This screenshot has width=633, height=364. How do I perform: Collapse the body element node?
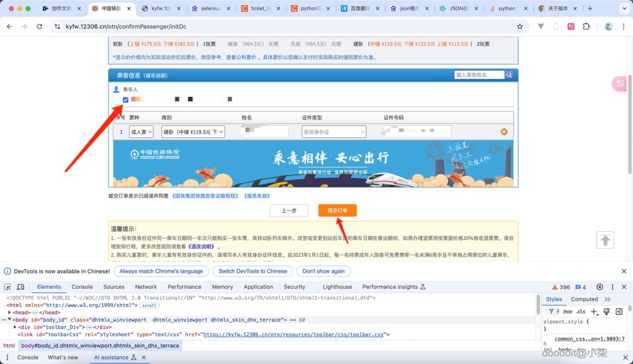[9, 320]
